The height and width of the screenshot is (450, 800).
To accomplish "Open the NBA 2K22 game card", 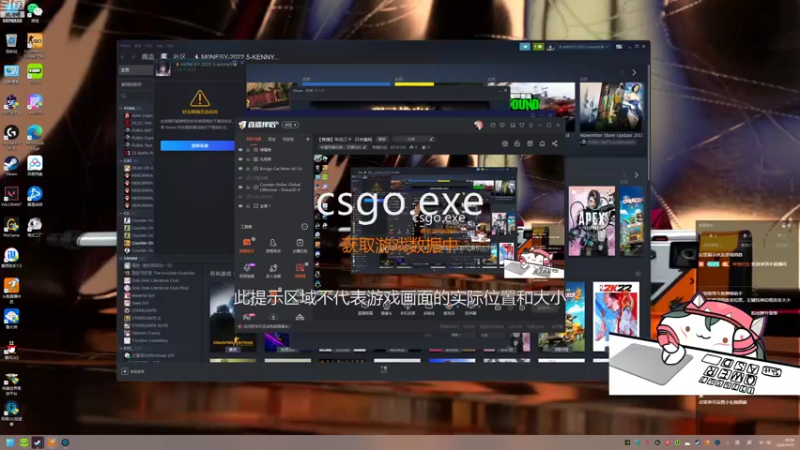I will 616,316.
